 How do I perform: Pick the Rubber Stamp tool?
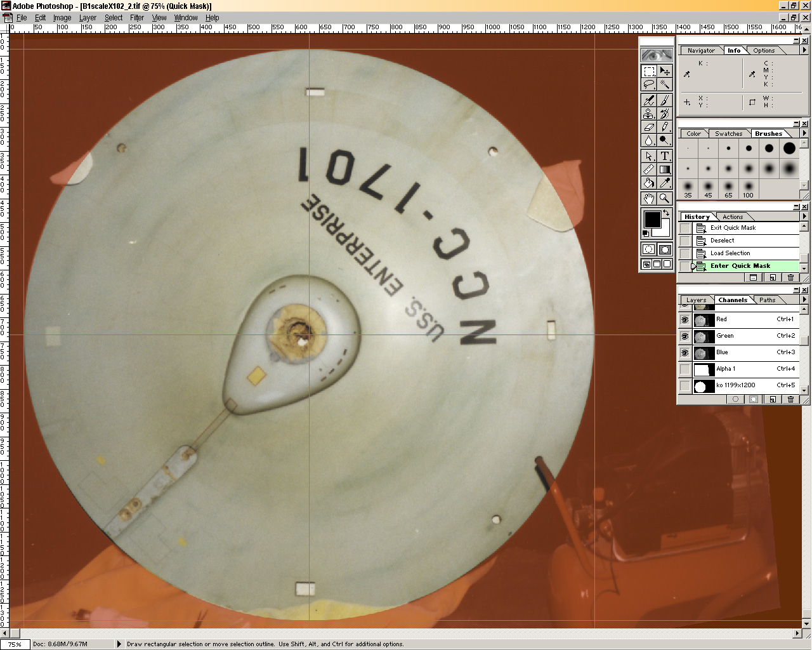(648, 114)
